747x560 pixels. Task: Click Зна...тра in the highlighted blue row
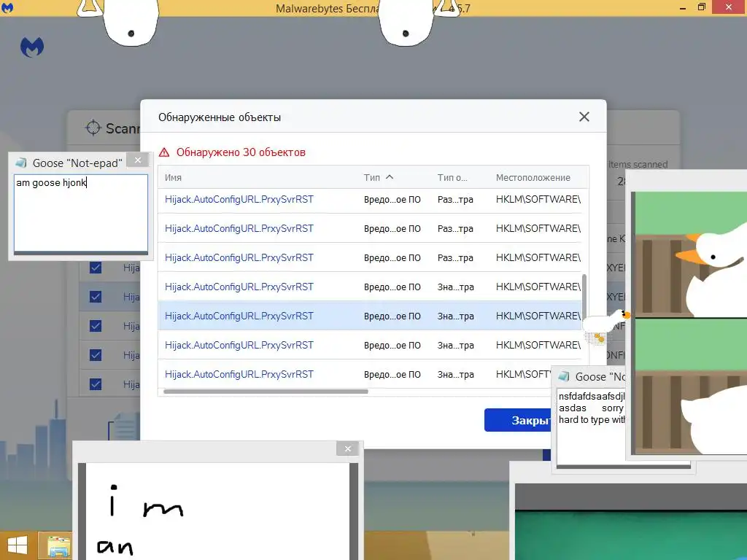[x=455, y=316]
